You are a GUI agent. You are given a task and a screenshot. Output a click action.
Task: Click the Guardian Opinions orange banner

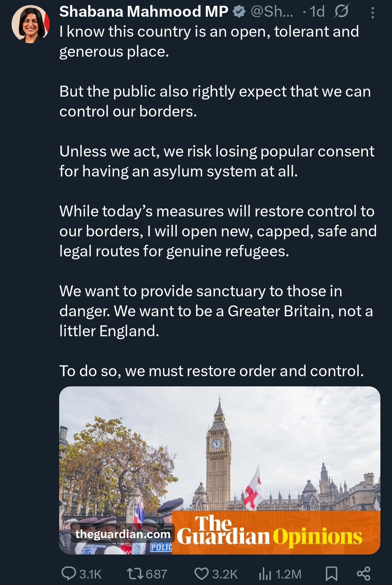click(x=276, y=533)
